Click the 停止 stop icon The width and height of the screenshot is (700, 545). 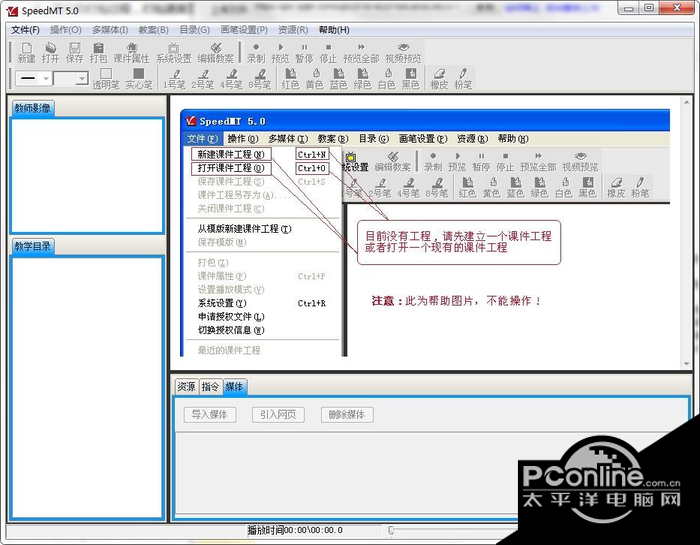tap(328, 53)
